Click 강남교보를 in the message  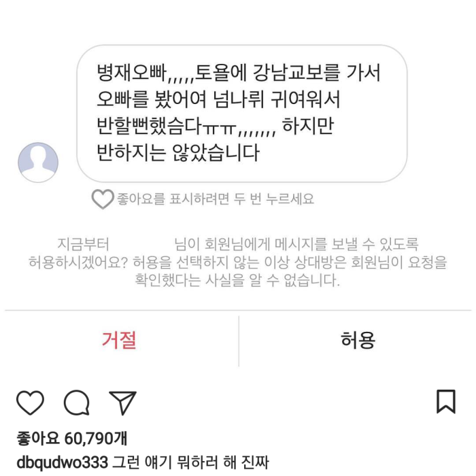(296, 73)
